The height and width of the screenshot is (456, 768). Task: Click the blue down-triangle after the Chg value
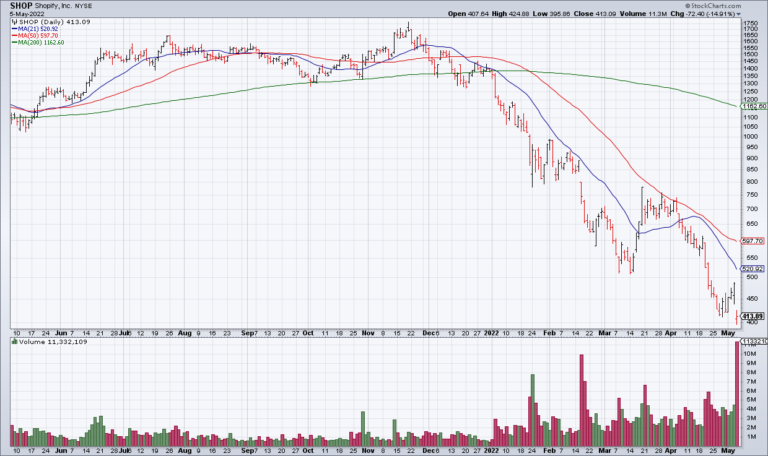(x=739, y=14)
